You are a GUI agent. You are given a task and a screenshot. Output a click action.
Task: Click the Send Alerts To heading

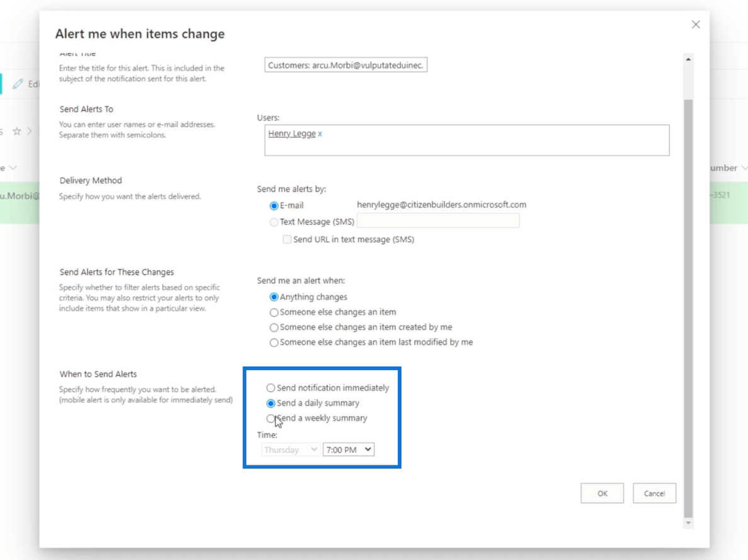coord(86,109)
